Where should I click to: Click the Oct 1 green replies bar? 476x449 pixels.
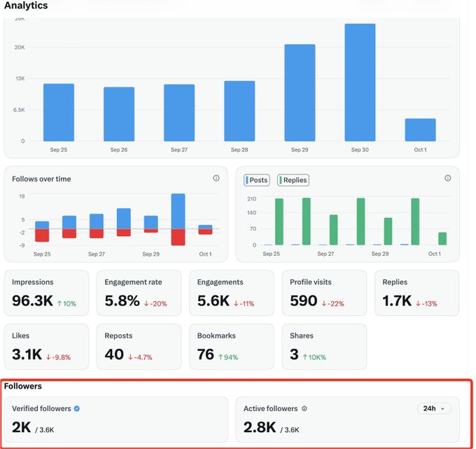[442, 239]
